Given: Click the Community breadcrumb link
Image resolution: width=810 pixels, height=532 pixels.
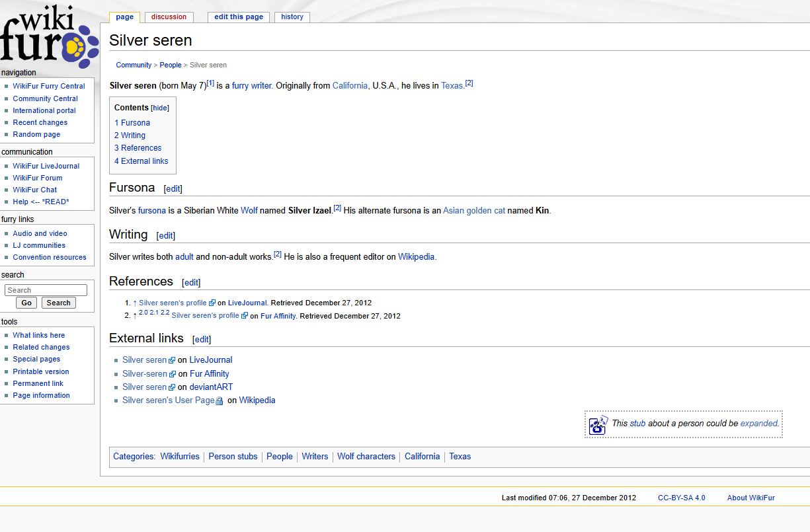Looking at the screenshot, I should tap(134, 65).
